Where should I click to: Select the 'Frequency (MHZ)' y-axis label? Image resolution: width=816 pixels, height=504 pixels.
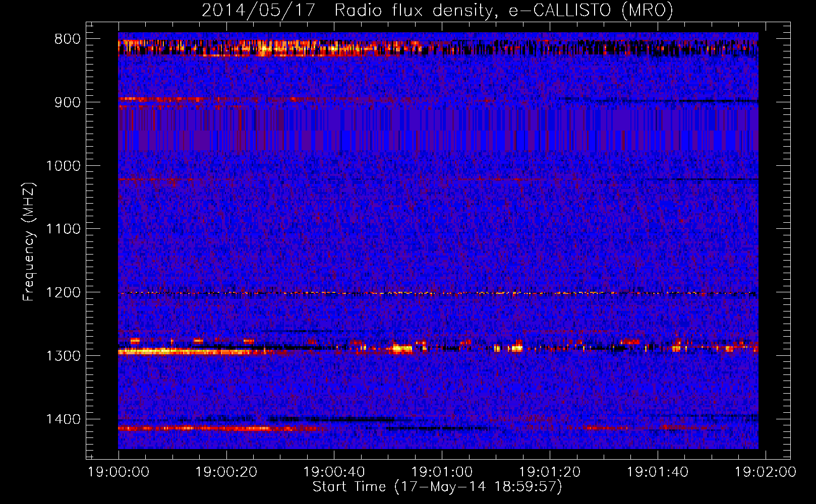[x=29, y=242]
